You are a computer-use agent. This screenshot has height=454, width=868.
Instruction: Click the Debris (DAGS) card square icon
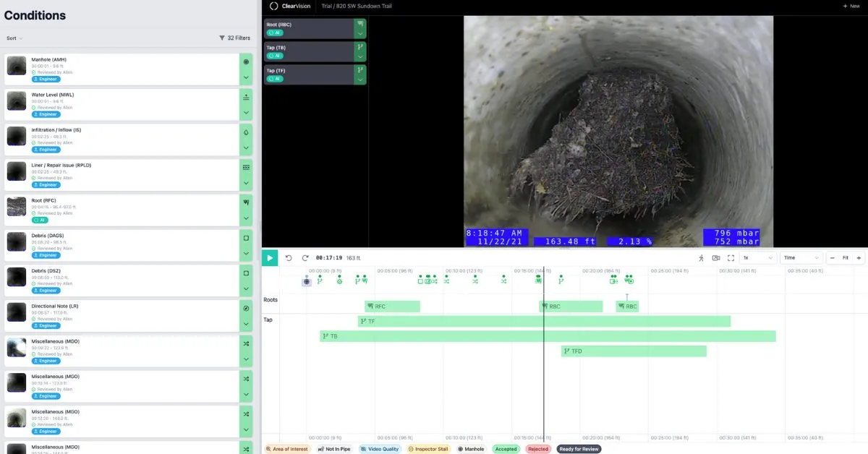(246, 238)
